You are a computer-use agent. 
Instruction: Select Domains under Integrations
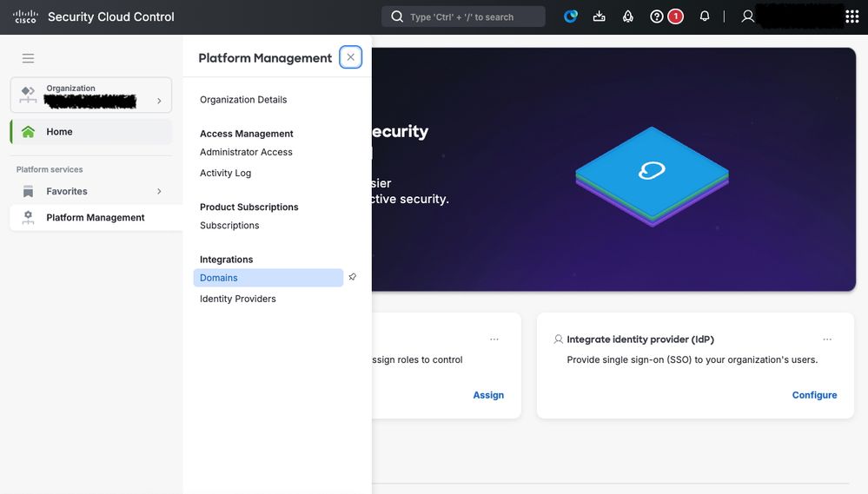pyautogui.click(x=268, y=278)
